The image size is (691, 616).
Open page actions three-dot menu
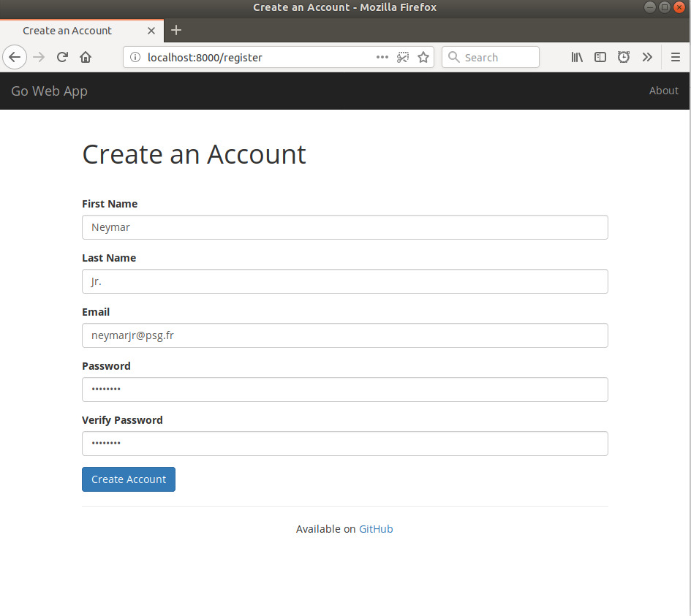coord(382,57)
